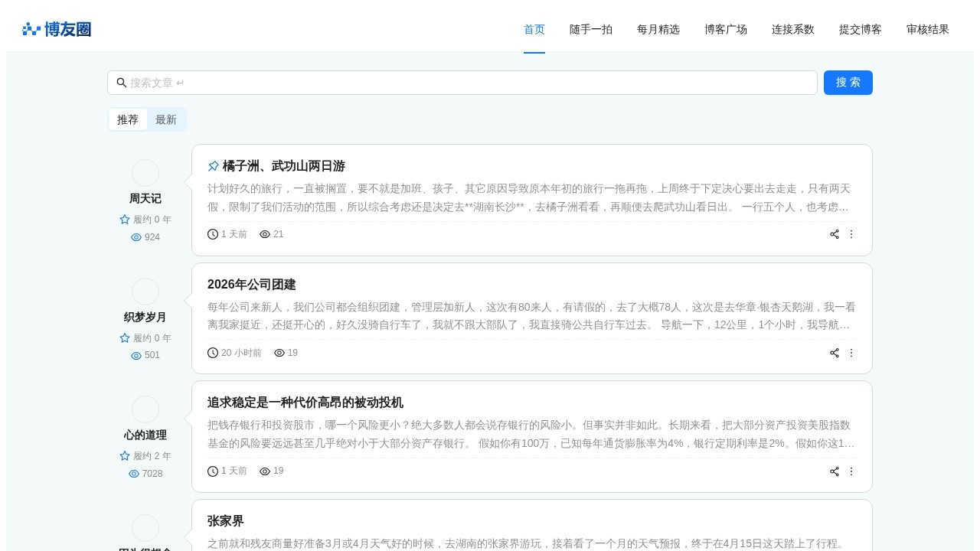The image size is (980, 551).
Task: Go to 博客广场 page
Action: (x=726, y=29)
